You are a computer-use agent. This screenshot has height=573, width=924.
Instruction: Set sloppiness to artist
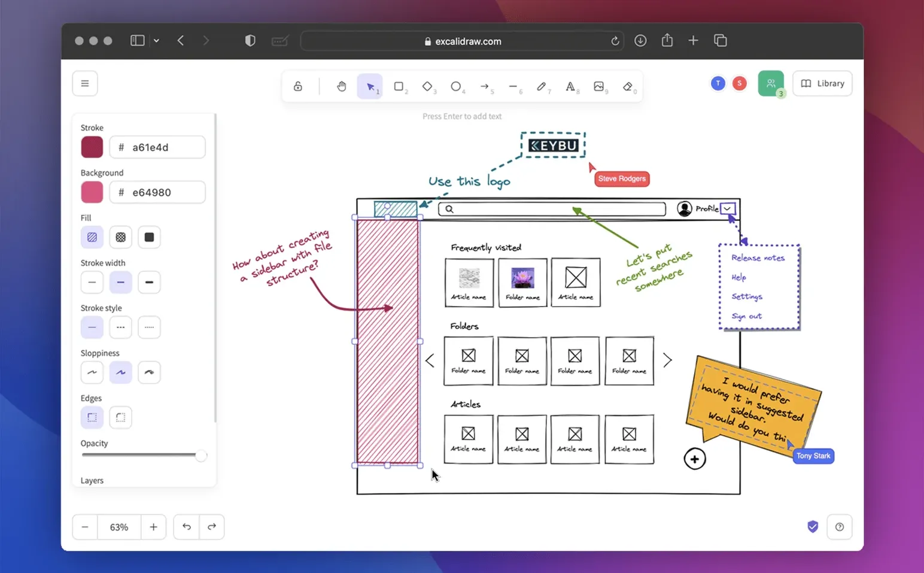[121, 372]
